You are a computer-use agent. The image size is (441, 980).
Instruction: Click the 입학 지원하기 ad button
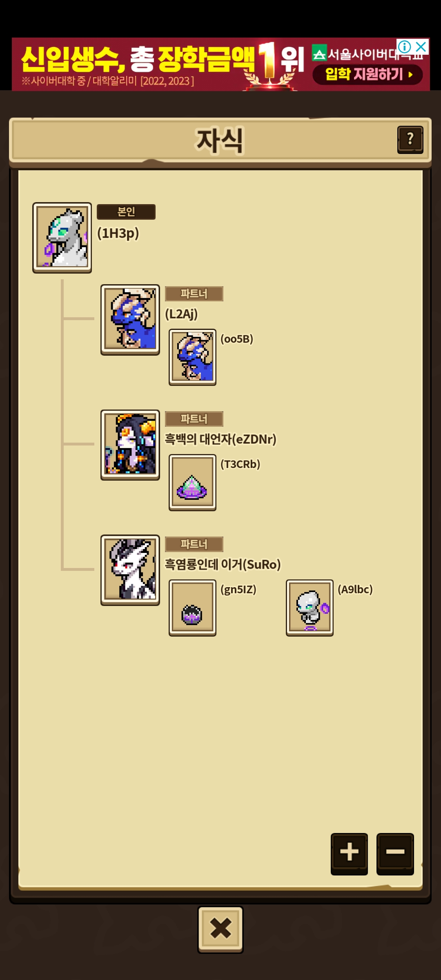(367, 75)
